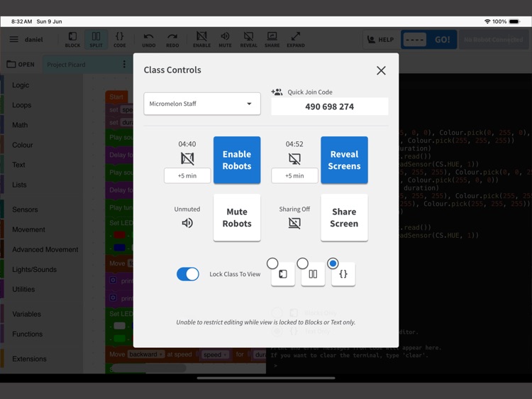Viewport: 532px width, 399px height.
Task: Select the Split view radio button
Action: (303, 263)
